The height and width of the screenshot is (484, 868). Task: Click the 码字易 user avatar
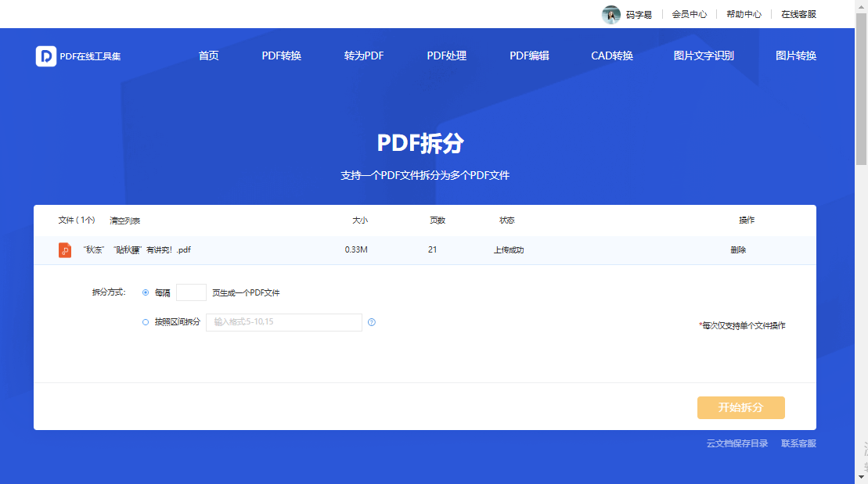coord(611,14)
